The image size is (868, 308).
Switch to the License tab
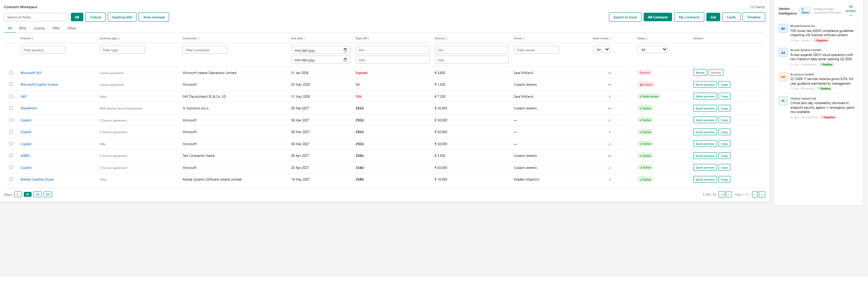coord(39,28)
